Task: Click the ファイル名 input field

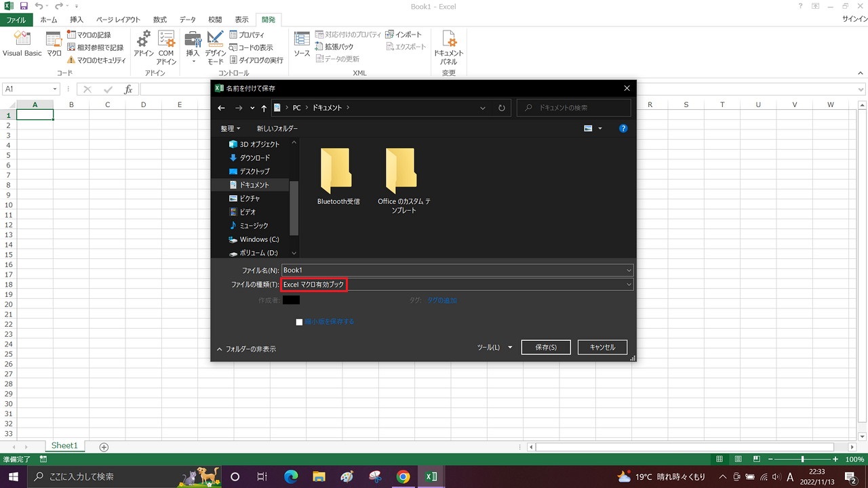Action: pyautogui.click(x=457, y=270)
